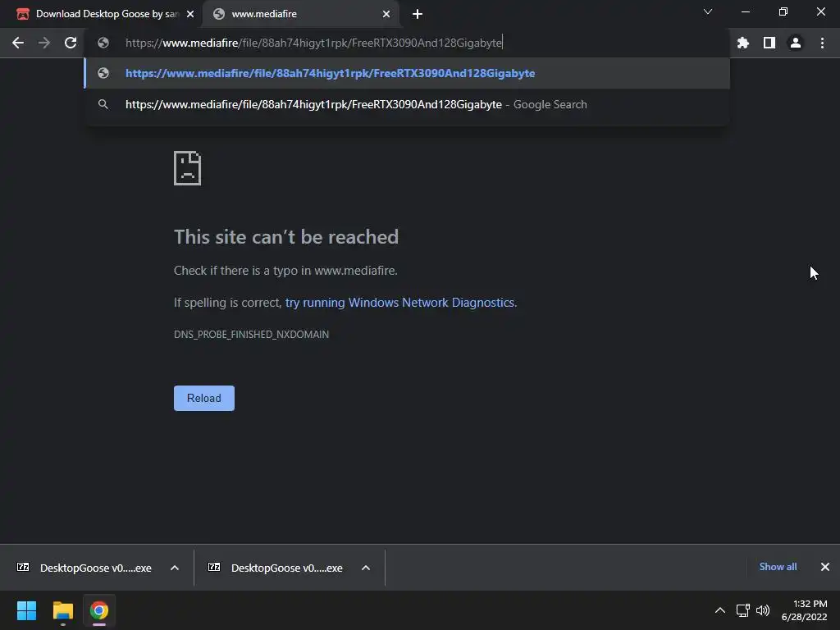
Task: Minimize the Chrome window
Action: pos(745,11)
